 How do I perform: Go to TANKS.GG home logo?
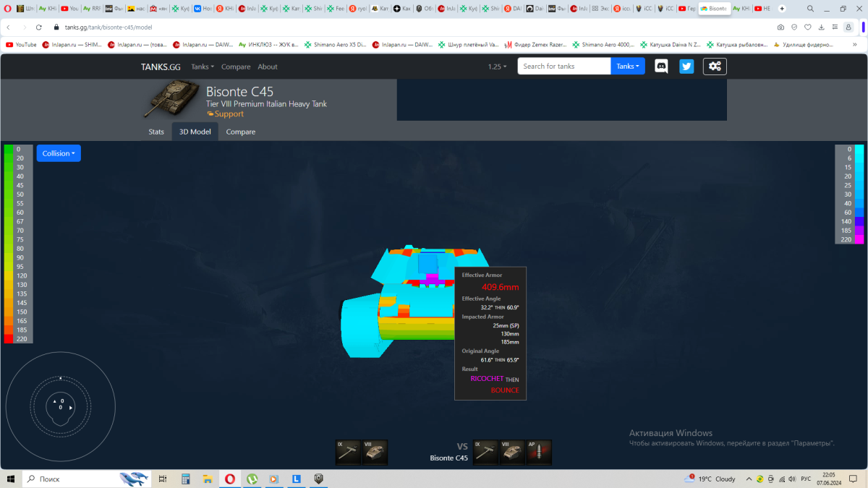coord(161,67)
